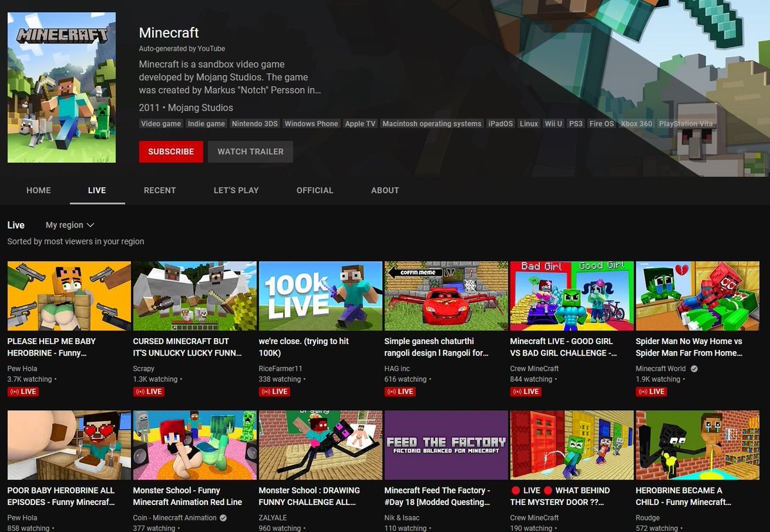Open the Spider Man No Way Home thumbnail
This screenshot has height=532, width=770.
[697, 296]
